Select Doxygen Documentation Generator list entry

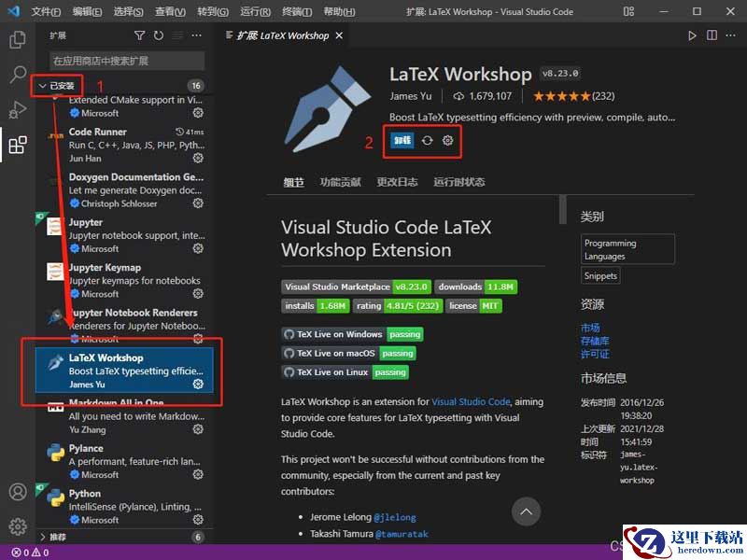(x=124, y=190)
